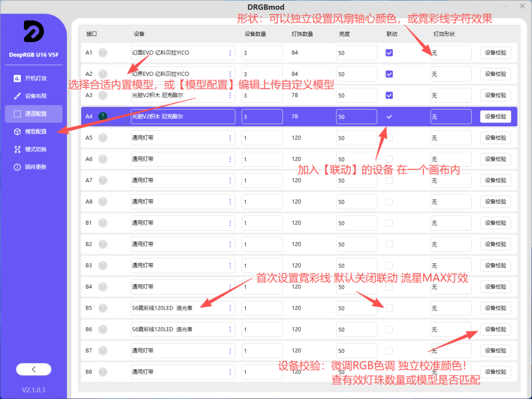Open 模式切换 branch icon
The height and width of the screenshot is (399, 532).
tap(17, 149)
